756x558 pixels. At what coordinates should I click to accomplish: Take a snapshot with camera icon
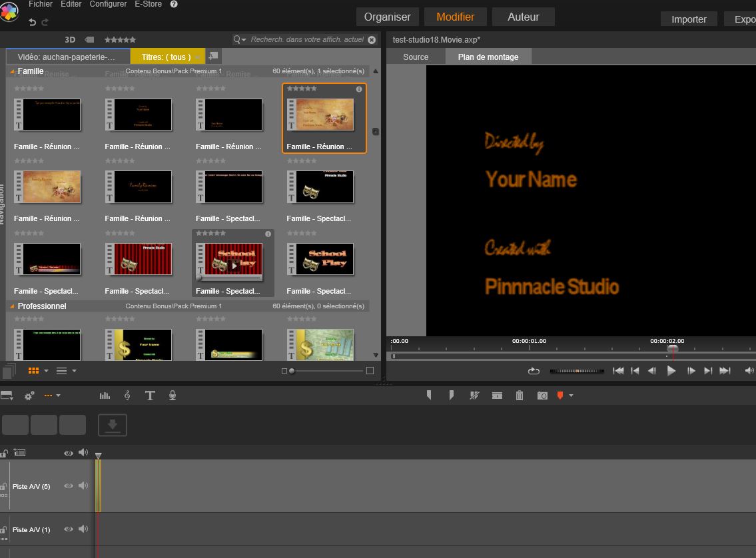[542, 396]
